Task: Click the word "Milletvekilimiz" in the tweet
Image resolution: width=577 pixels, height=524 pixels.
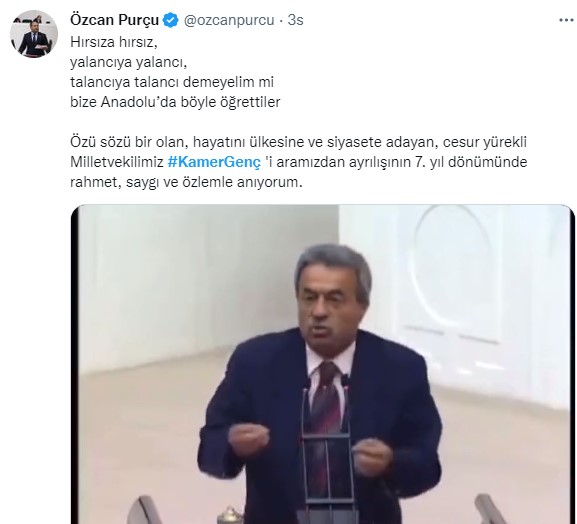Action: tap(117, 162)
